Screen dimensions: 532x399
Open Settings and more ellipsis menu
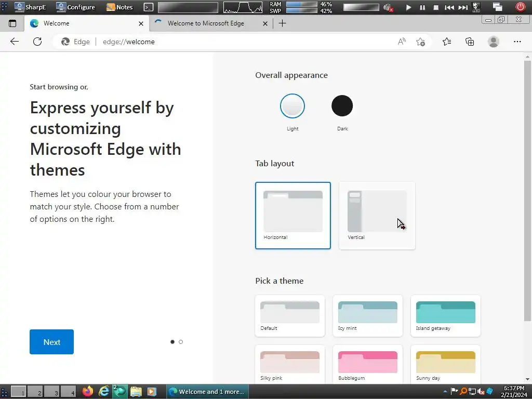(x=517, y=42)
